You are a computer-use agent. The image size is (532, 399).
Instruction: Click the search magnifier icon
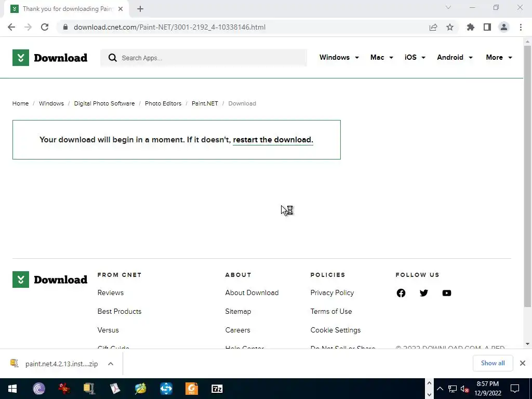pos(113,58)
